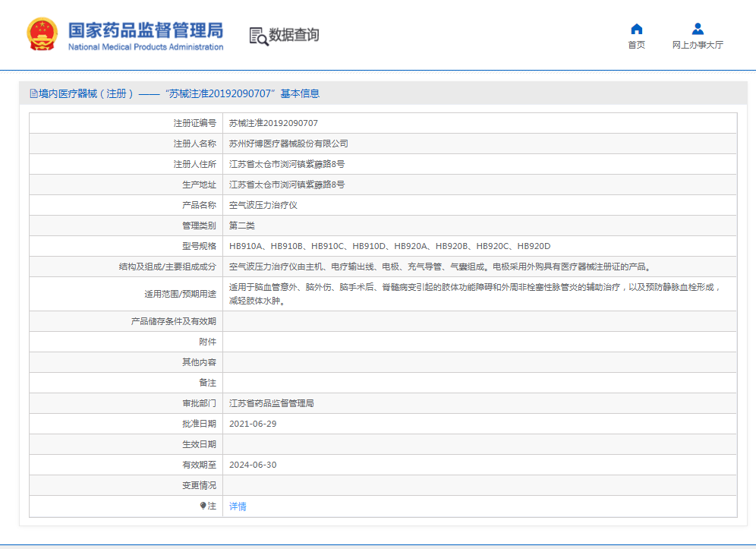The image size is (756, 549).
Task: Click the national emblem logo
Action: [x=43, y=34]
